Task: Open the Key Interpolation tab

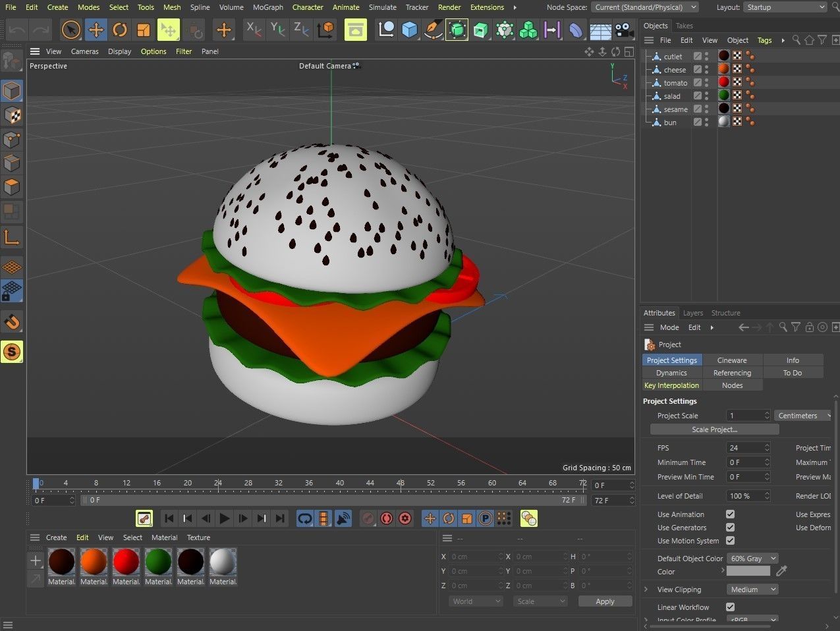Action: 671,385
